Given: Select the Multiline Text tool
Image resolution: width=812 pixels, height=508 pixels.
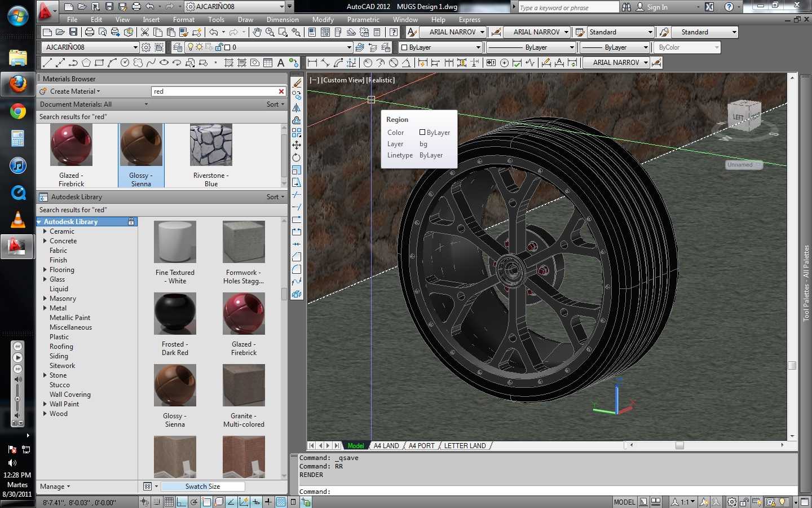Looking at the screenshot, I should coord(280,63).
